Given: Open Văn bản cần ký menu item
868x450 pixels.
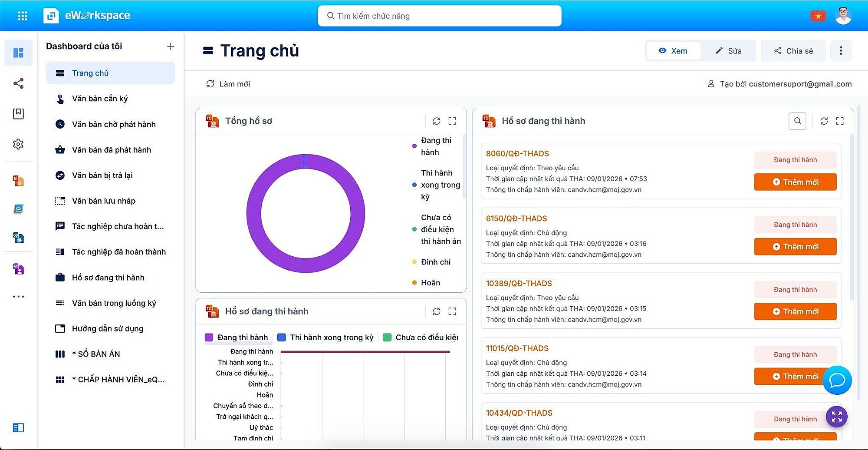Looking at the screenshot, I should coord(100,99).
